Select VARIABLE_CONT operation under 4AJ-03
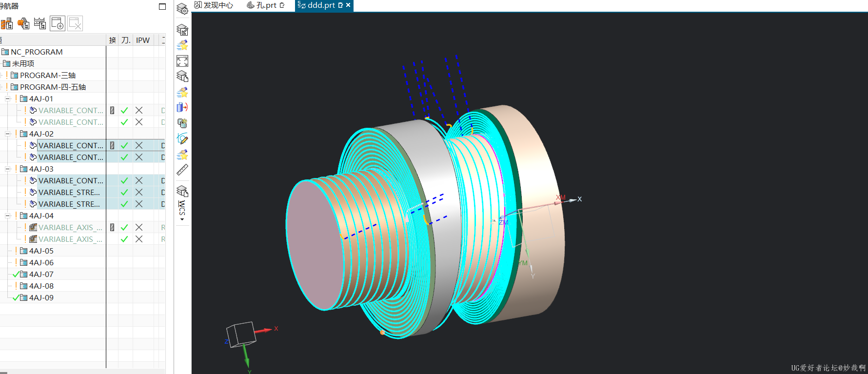Screen dimensions: 868x374 (x=71, y=180)
